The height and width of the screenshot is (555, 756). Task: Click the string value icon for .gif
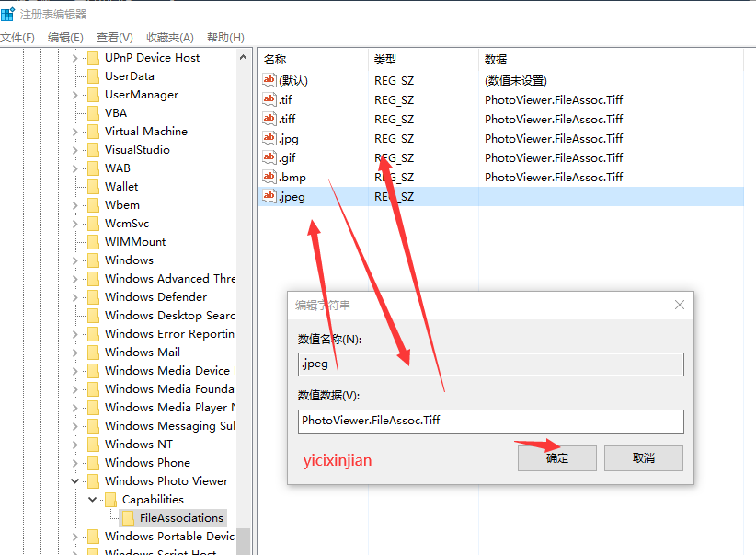coord(269,157)
